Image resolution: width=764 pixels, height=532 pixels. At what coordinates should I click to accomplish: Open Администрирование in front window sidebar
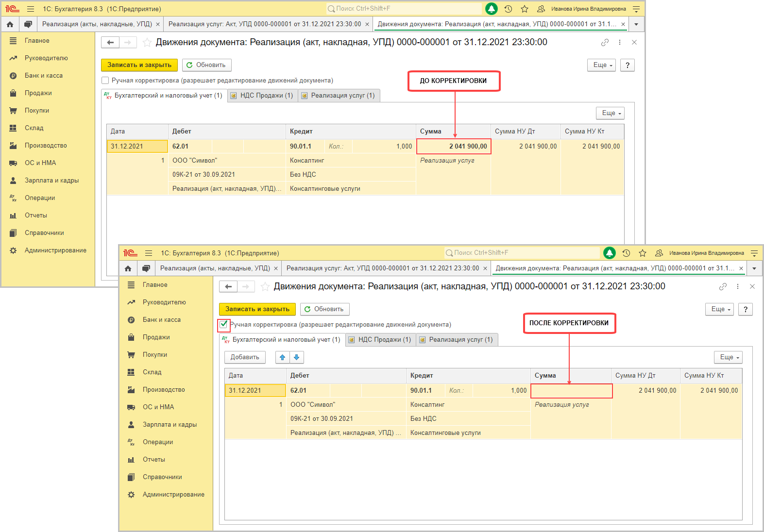tap(173, 495)
